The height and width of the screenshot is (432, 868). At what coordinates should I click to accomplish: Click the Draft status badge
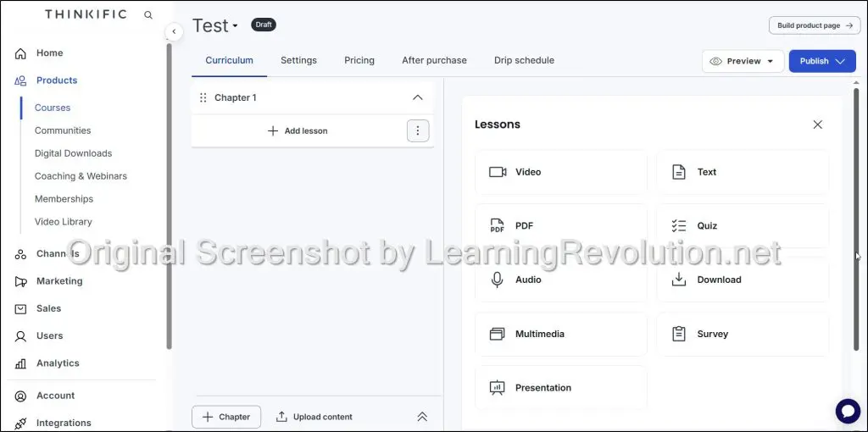click(x=264, y=25)
